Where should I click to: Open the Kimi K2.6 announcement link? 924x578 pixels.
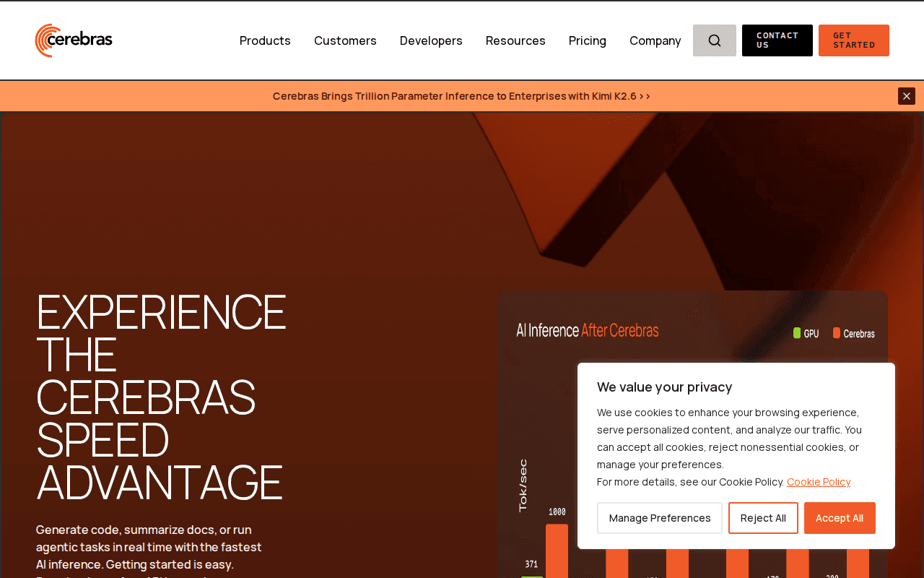[x=461, y=96]
